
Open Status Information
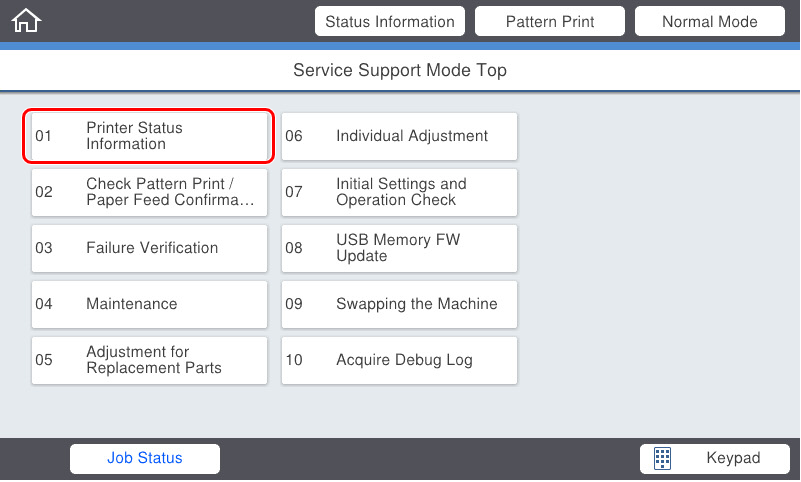[x=390, y=21]
